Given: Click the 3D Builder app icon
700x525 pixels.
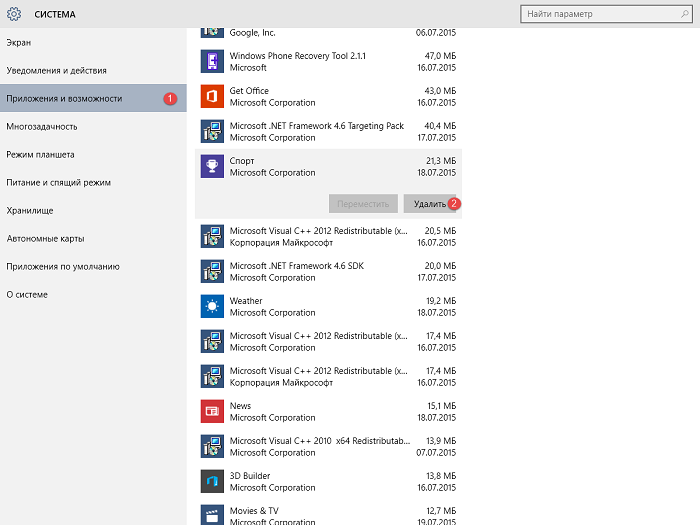Looking at the screenshot, I should point(212,481).
